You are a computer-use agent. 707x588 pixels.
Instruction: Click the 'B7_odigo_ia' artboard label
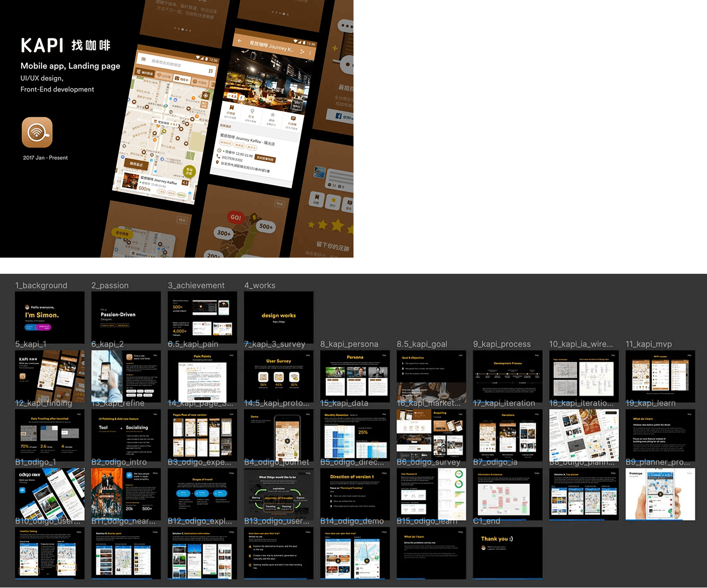coord(495,462)
